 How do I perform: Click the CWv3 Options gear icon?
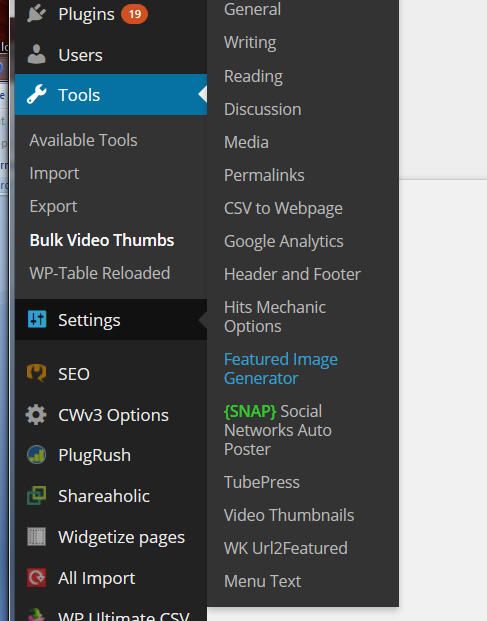coord(36,415)
